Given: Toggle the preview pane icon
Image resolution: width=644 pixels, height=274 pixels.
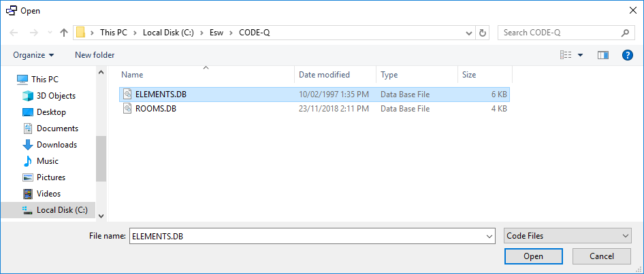Looking at the screenshot, I should (602, 55).
